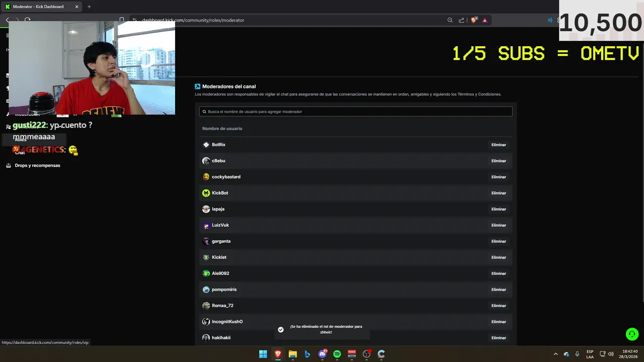Click the hakihakii username
This screenshot has height=362, width=644.
pyautogui.click(x=221, y=338)
